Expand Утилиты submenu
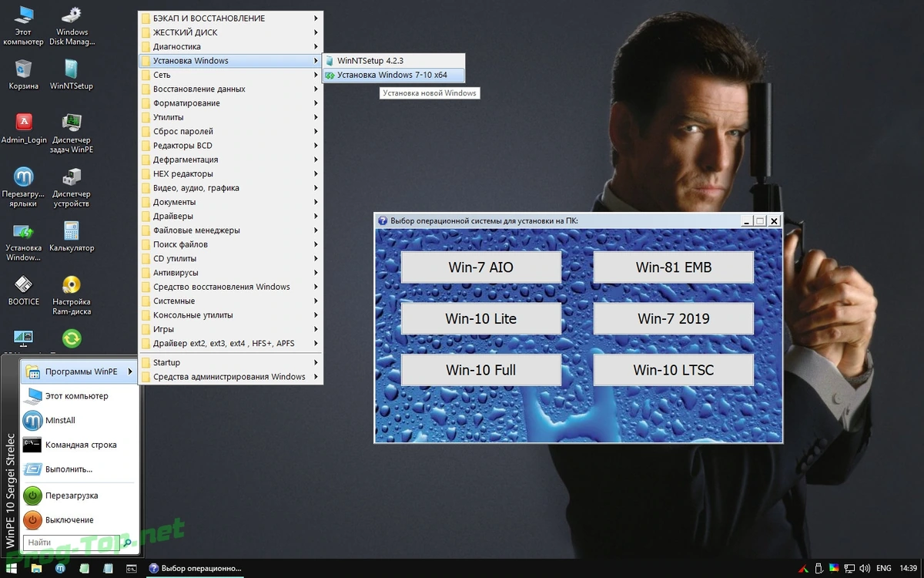This screenshot has width=924, height=578. [x=231, y=117]
